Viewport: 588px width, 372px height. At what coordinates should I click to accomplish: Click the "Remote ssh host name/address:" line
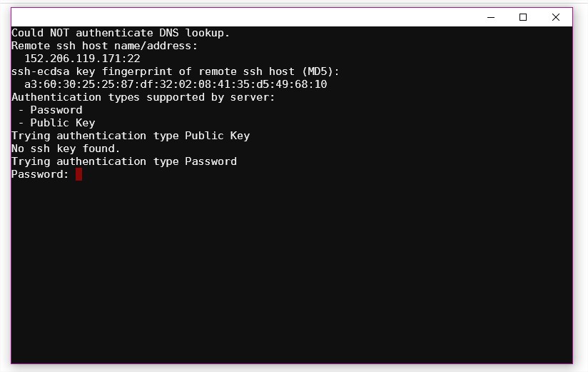coord(104,46)
